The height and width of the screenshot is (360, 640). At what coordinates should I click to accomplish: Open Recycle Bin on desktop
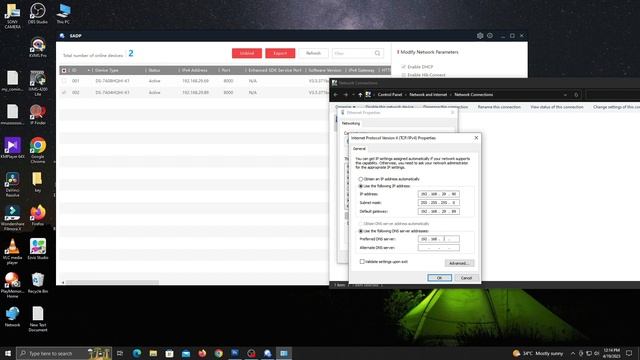[38, 283]
